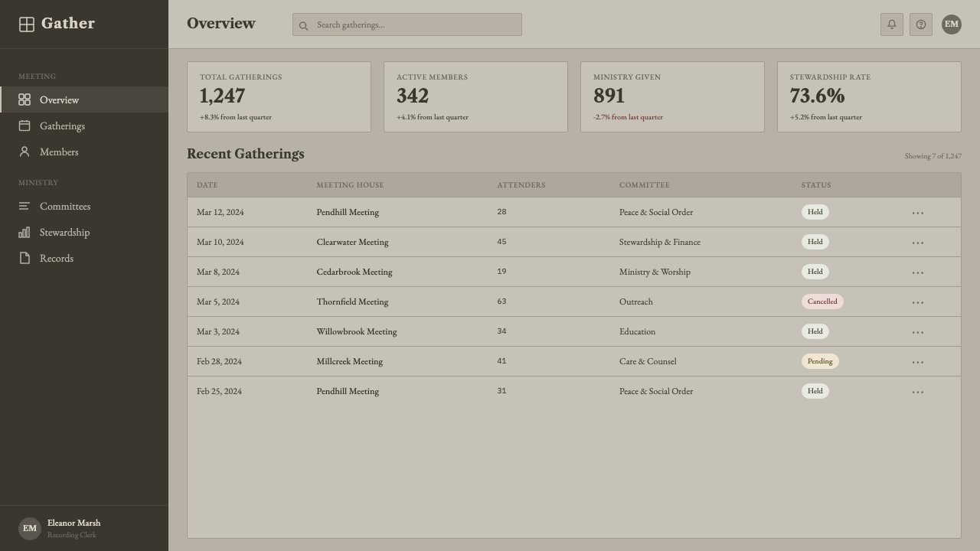Expand actions menu for Millcreek Meeting row
Screen dimensions: 980x551
point(918,362)
